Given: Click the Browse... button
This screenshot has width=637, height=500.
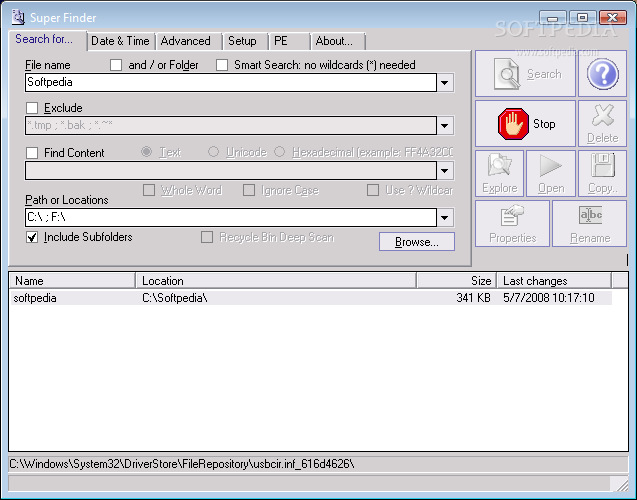Looking at the screenshot, I should pos(417,242).
